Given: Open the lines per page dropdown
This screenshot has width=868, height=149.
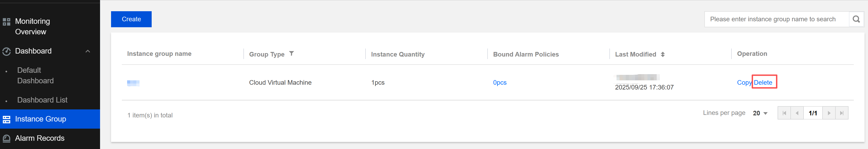Looking at the screenshot, I should tap(760, 113).
